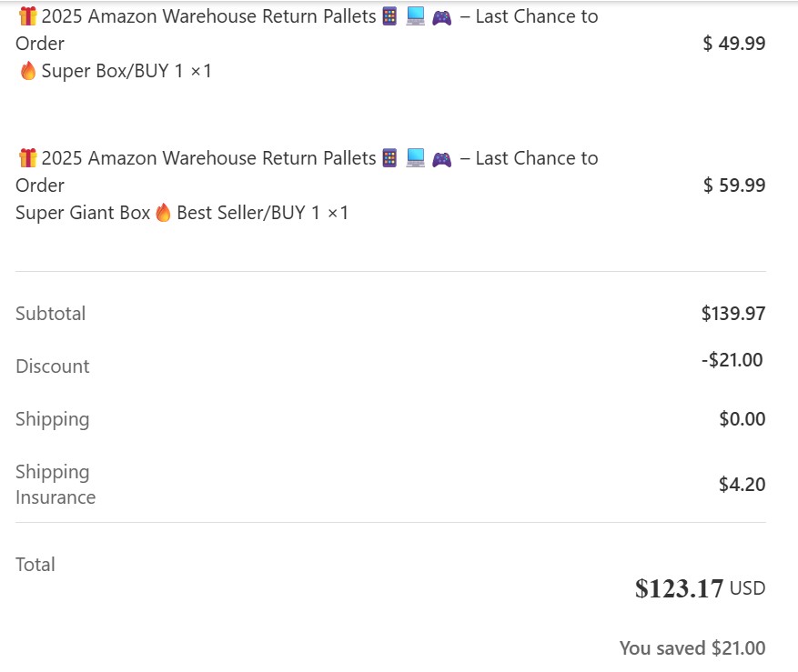Click the game controller emoji in second item
Image resolution: width=798 pixels, height=672 pixels.
[441, 159]
